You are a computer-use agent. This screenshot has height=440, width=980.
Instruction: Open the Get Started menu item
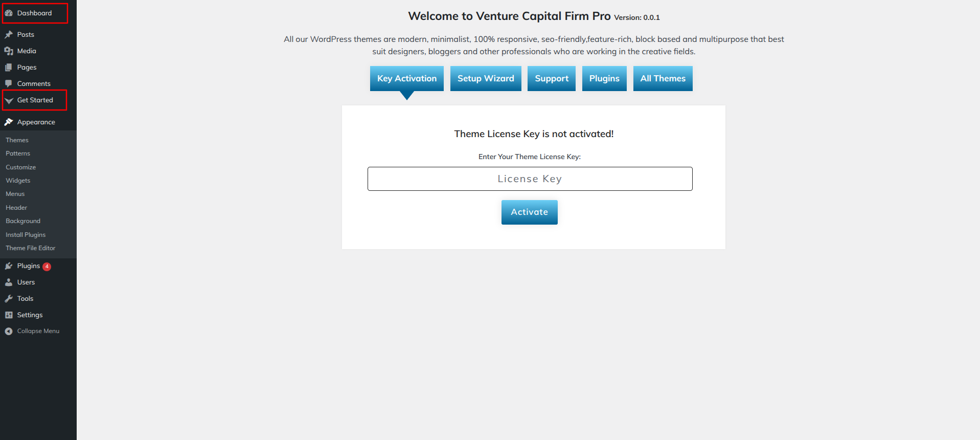pyautogui.click(x=35, y=100)
